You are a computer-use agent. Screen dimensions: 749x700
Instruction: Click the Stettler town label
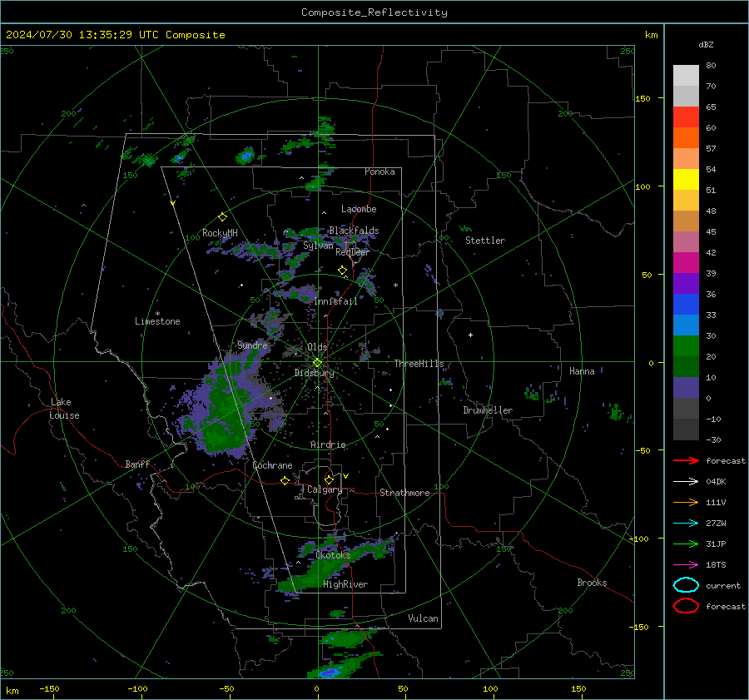[x=485, y=241]
